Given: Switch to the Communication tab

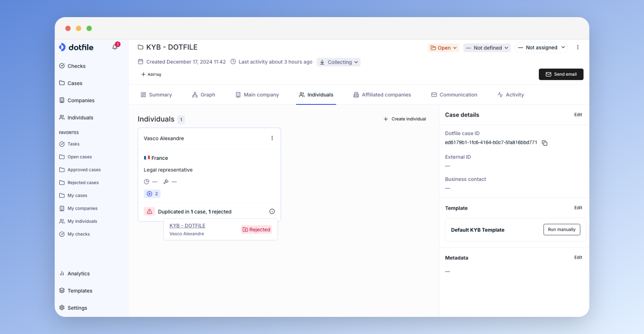Looking at the screenshot, I should point(454,95).
